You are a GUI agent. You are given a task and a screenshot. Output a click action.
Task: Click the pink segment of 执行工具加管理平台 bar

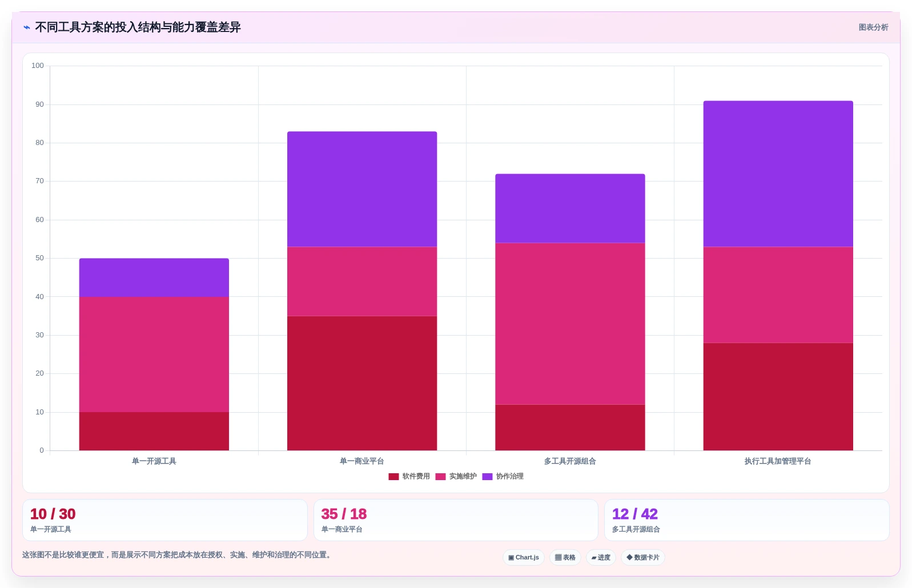coord(778,295)
